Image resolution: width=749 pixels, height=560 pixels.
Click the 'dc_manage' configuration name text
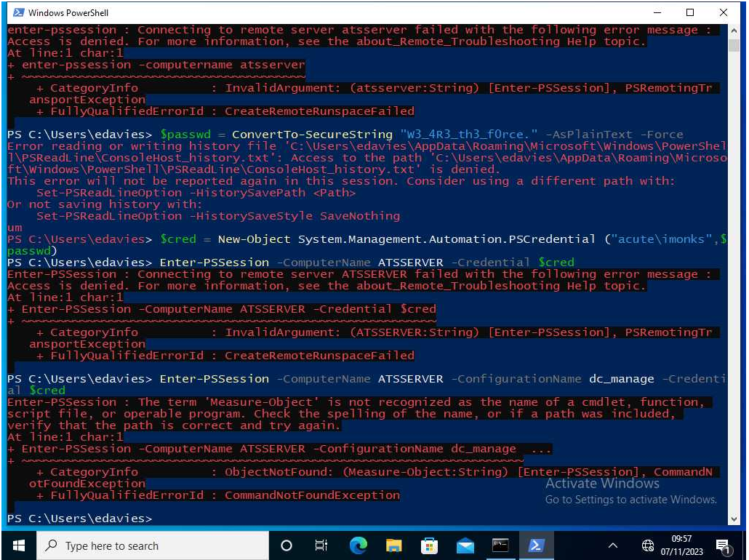(x=622, y=379)
